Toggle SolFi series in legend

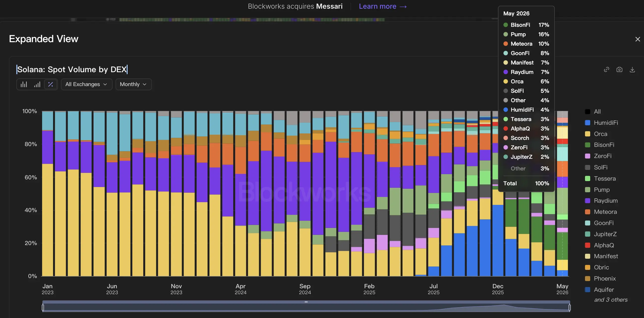(x=596, y=167)
